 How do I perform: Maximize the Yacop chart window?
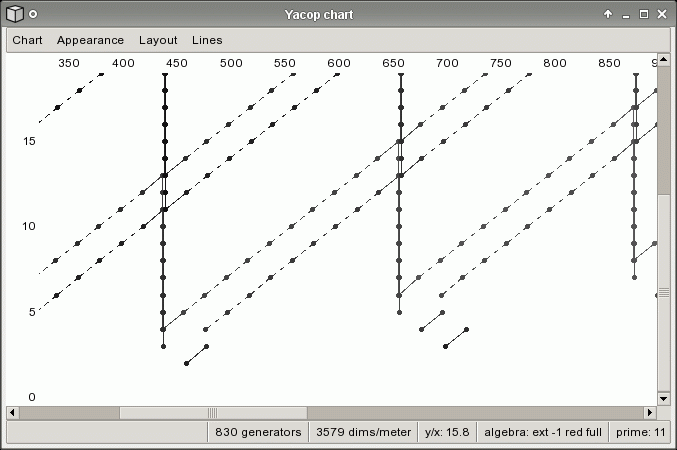pos(644,14)
